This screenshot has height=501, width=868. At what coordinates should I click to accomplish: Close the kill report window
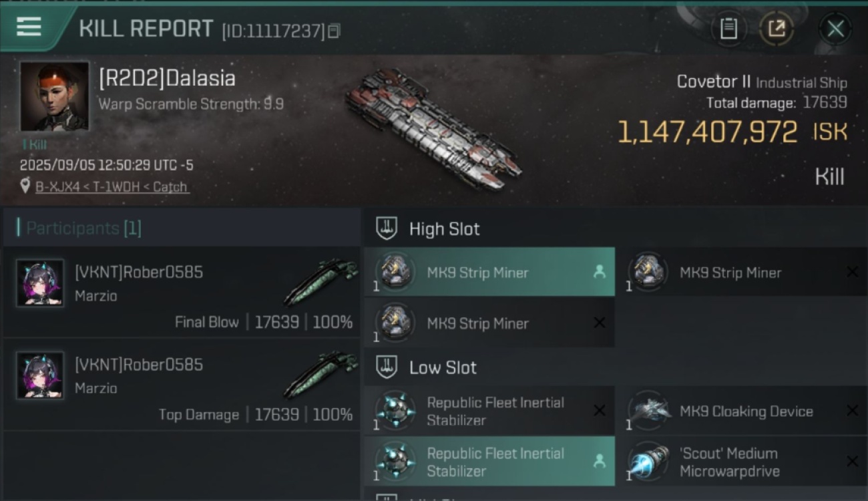[x=835, y=29]
